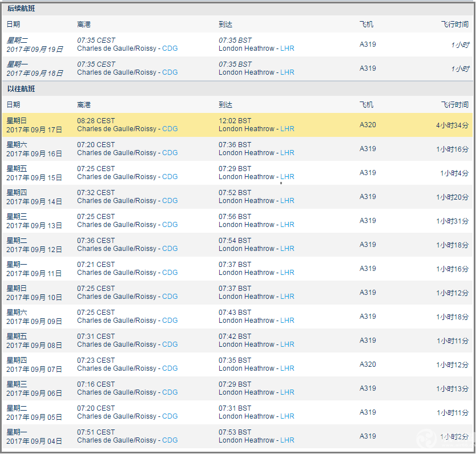Open LHR link in 11 Sept row
Image resolution: width=476 pixels, height=454 pixels.
(x=287, y=273)
